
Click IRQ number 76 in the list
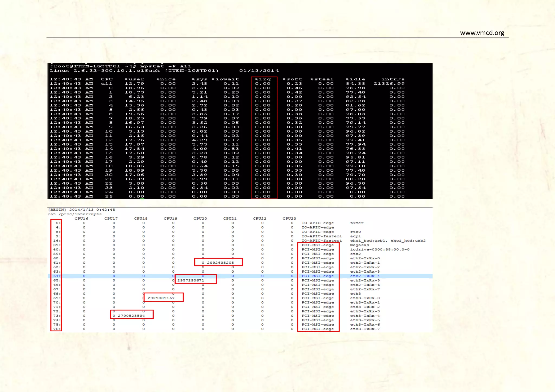(56, 329)
